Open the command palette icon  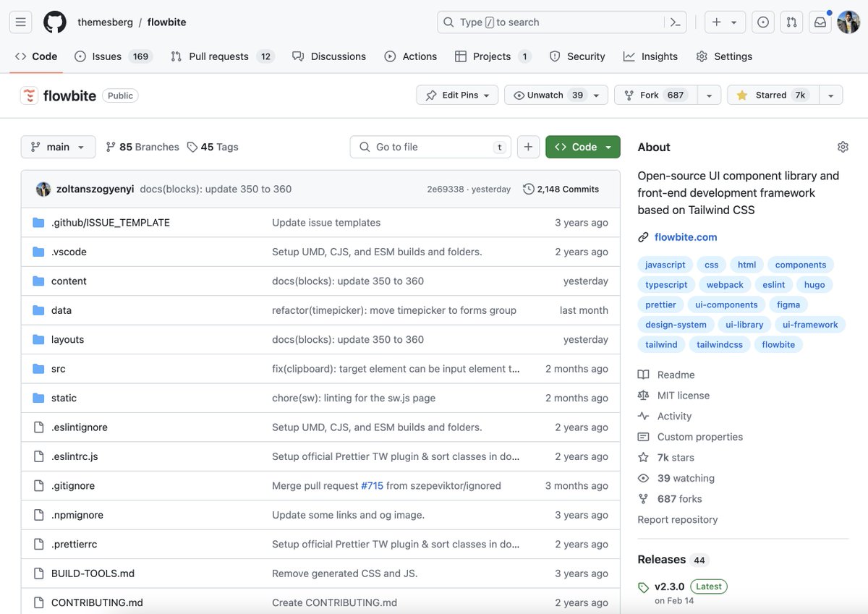675,22
